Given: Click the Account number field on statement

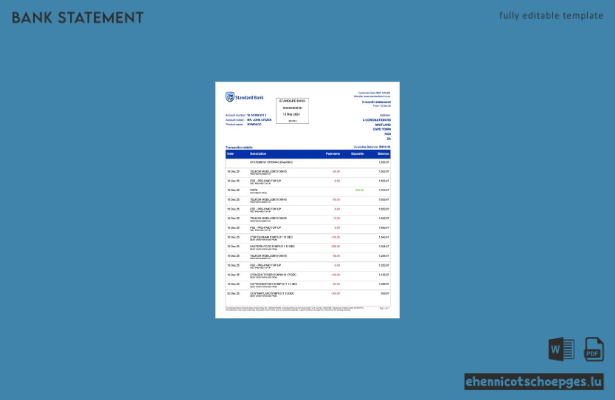Looking at the screenshot, I should (x=246, y=115).
